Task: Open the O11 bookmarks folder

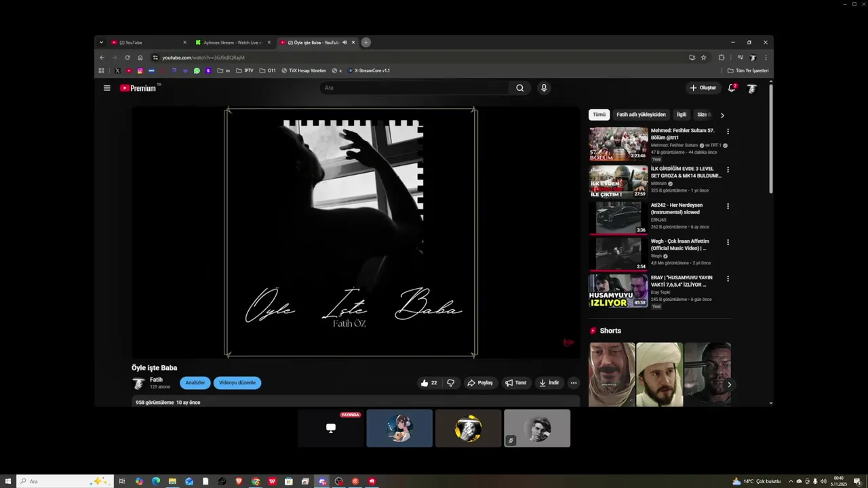Action: tap(267, 70)
